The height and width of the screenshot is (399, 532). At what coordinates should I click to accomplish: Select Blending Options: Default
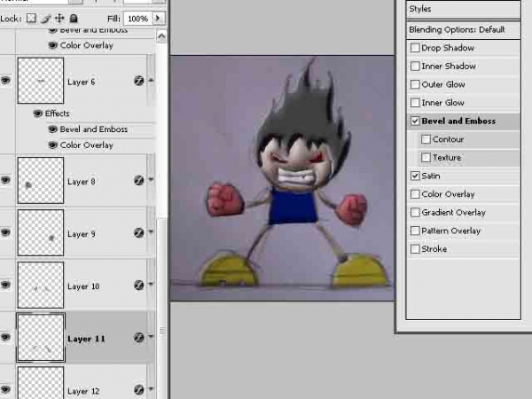click(x=463, y=30)
